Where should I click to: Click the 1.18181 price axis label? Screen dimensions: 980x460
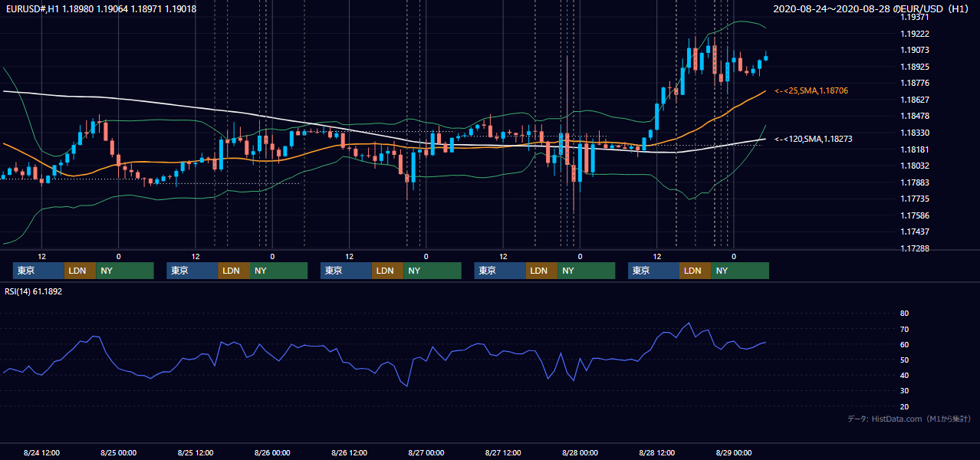pyautogui.click(x=916, y=149)
